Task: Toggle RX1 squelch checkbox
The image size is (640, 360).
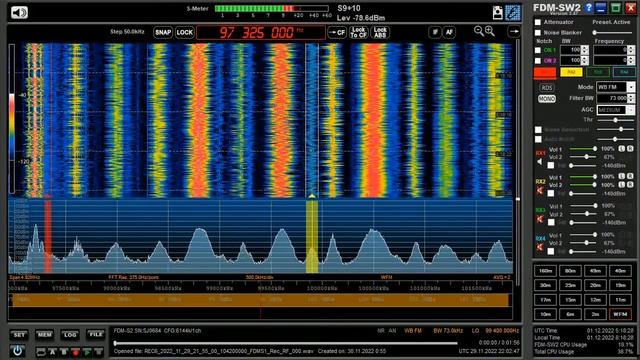Action: [551, 165]
